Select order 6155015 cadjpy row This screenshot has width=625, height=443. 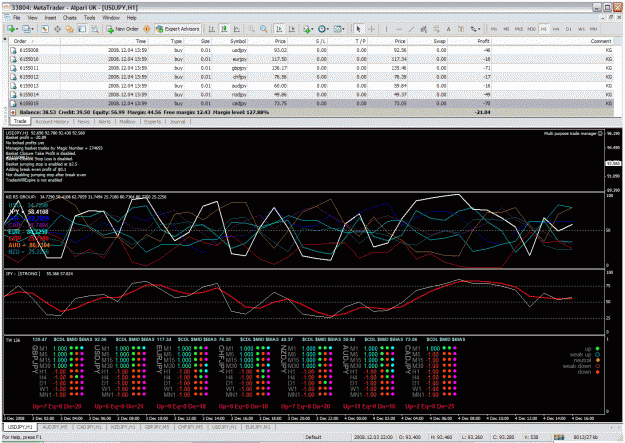tap(311, 103)
